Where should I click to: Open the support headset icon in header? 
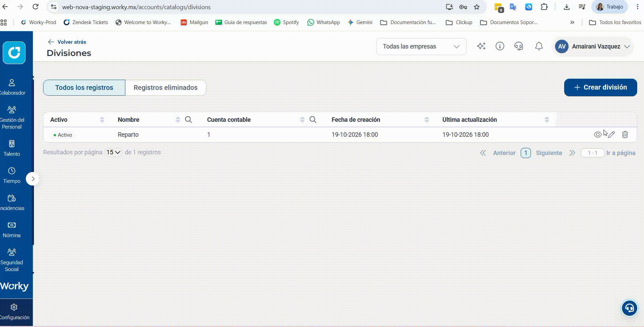(519, 46)
